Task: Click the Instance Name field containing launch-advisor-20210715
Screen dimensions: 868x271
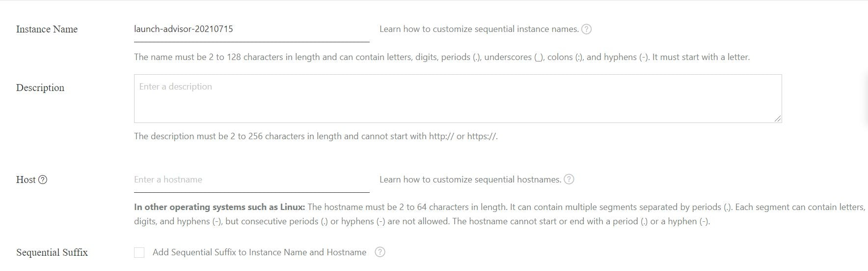Action: tap(252, 30)
